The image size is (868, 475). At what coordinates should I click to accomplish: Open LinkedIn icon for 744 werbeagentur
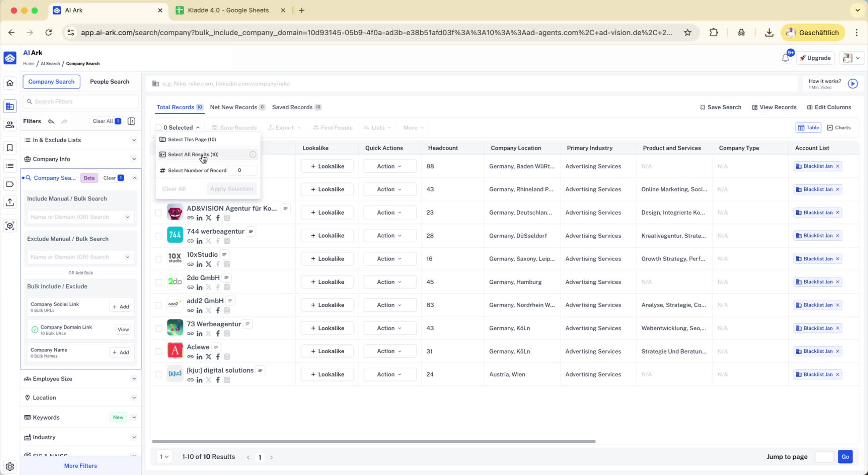(199, 241)
